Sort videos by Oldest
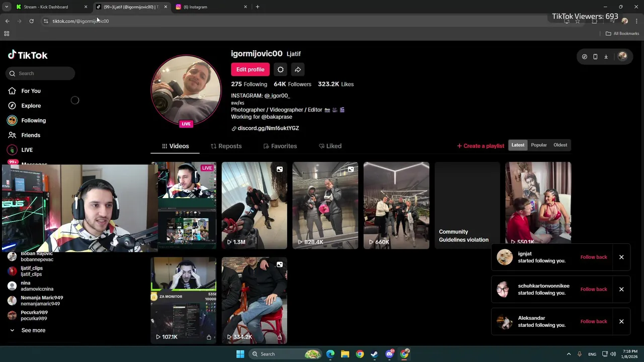The image size is (644, 362). point(560,145)
